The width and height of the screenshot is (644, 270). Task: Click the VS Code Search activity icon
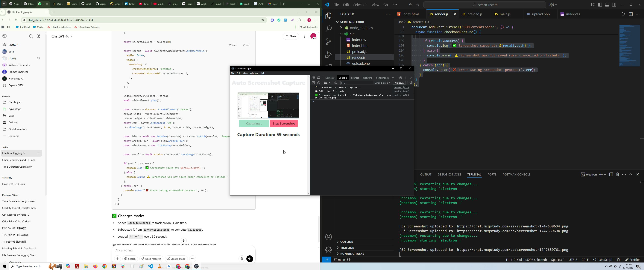[x=328, y=29]
